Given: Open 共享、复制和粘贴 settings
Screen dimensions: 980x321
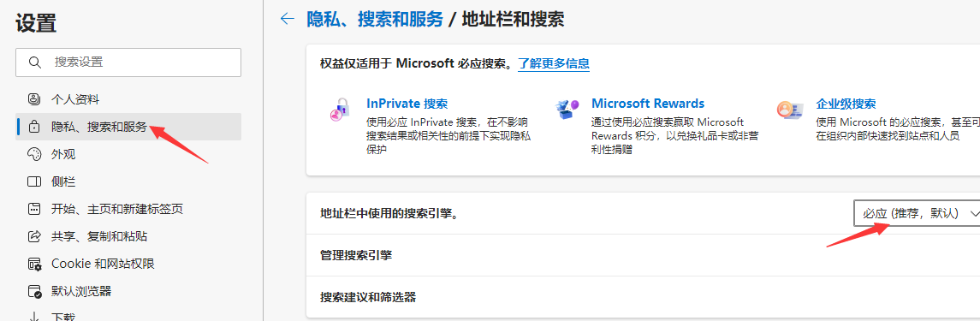Looking at the screenshot, I should coord(128,236).
